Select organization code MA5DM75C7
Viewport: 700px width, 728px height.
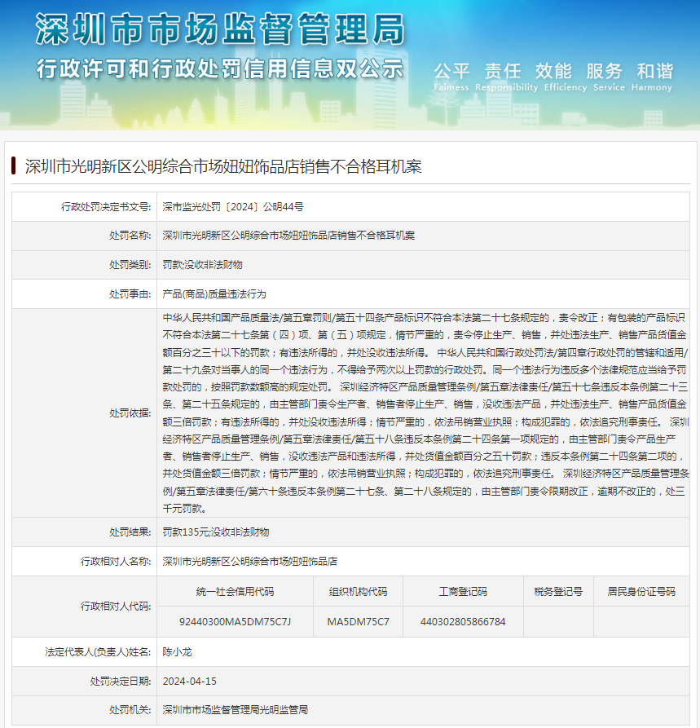pos(358,622)
